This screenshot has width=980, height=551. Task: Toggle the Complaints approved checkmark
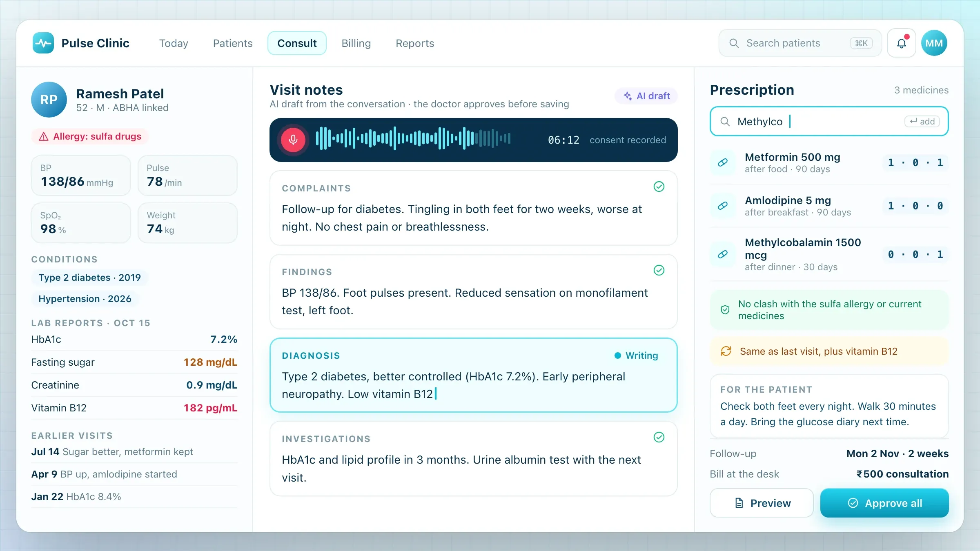659,187
